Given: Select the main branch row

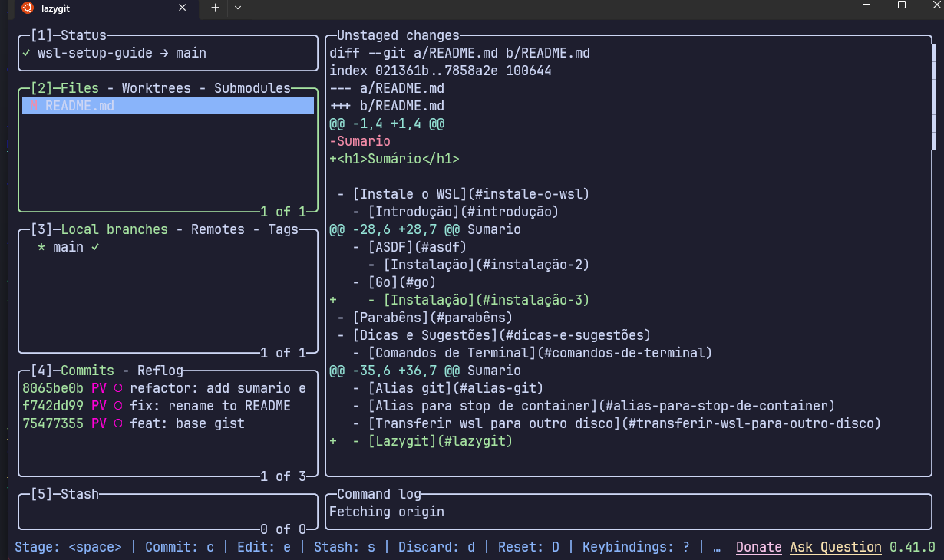Looking at the screenshot, I should point(168,247).
